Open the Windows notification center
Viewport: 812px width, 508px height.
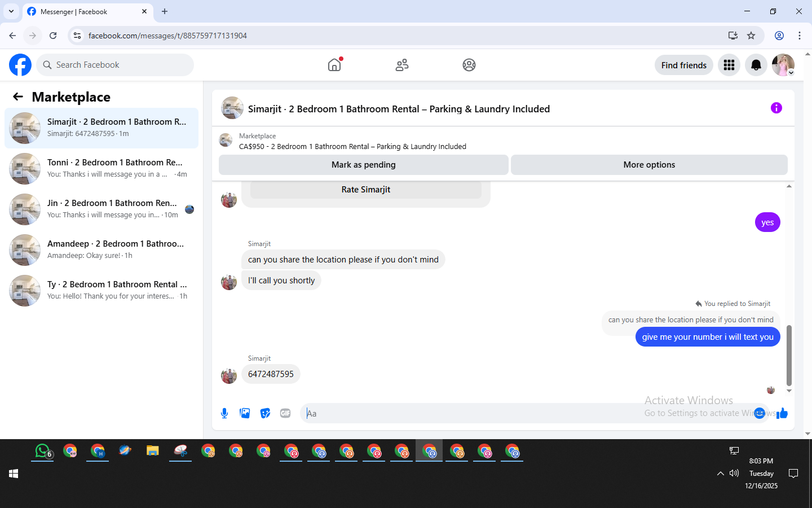pyautogui.click(x=793, y=474)
